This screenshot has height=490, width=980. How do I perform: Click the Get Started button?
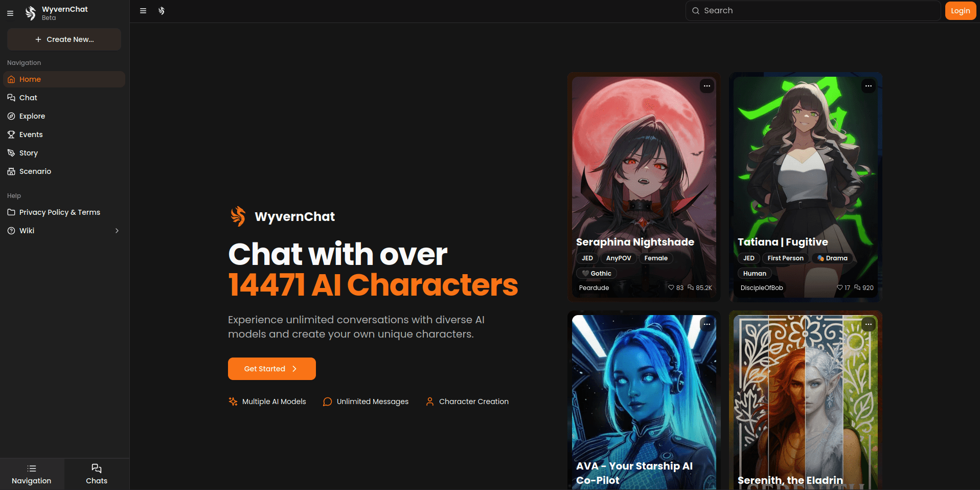pyautogui.click(x=272, y=369)
